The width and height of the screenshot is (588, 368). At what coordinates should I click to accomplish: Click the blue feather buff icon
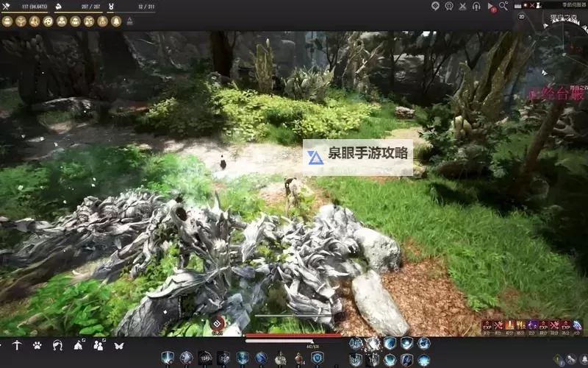click(578, 325)
